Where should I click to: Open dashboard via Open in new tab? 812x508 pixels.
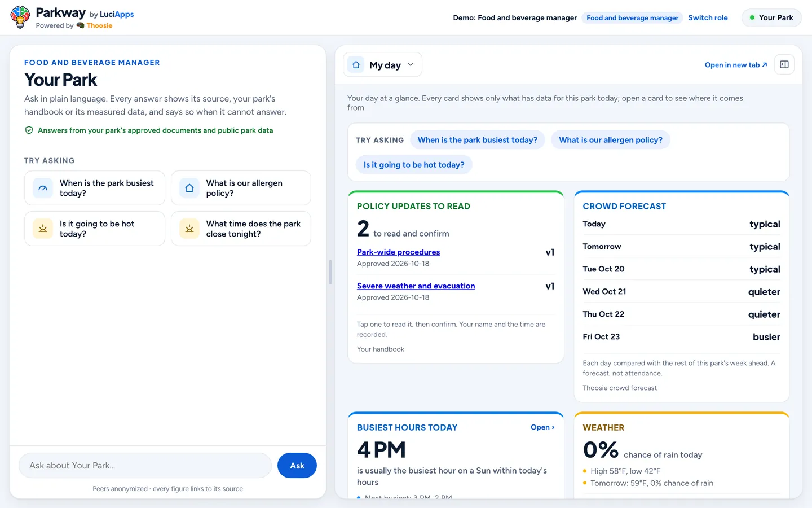pyautogui.click(x=736, y=65)
